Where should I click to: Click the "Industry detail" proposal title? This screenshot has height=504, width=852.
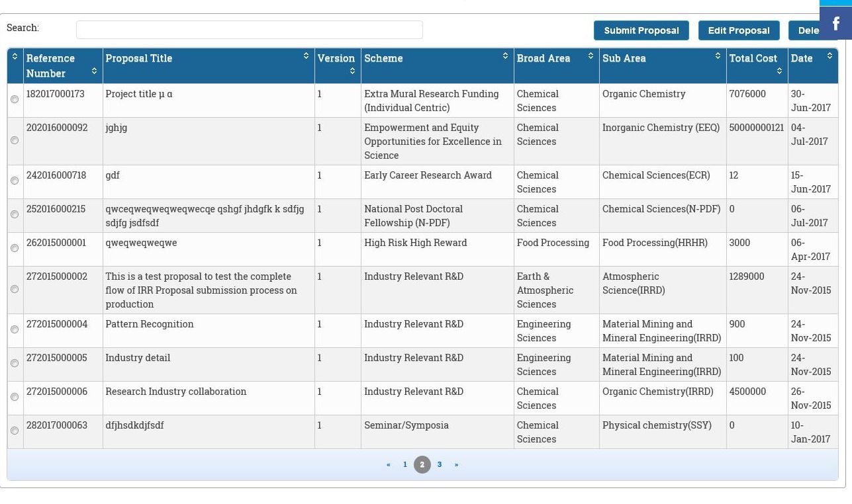138,358
